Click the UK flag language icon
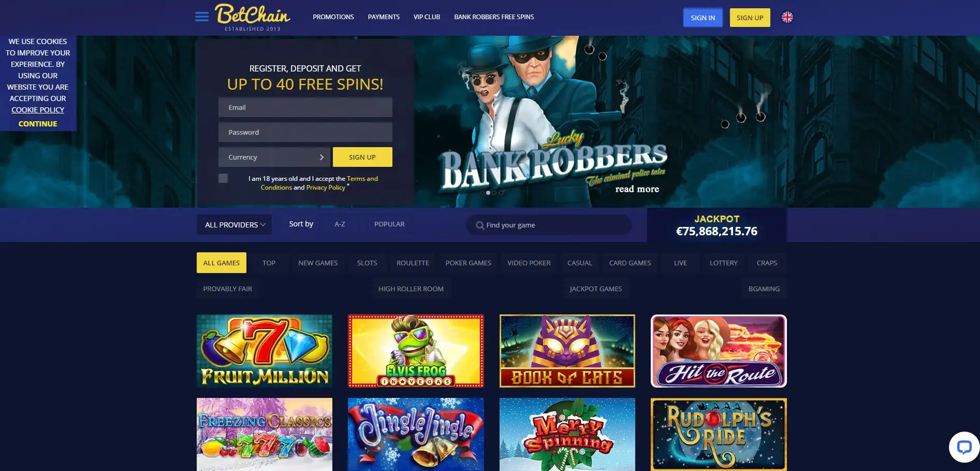980x471 pixels. (x=787, y=17)
